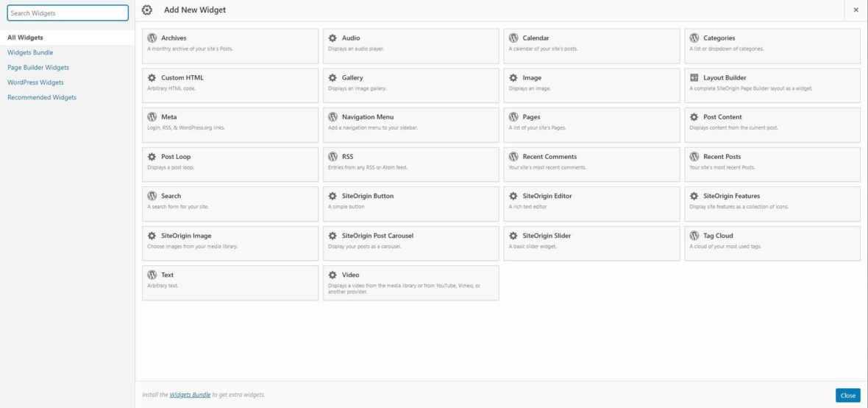Screen dimensions: 868x408
Task: Click the gear icon beside Video widget
Action: pyautogui.click(x=332, y=275)
